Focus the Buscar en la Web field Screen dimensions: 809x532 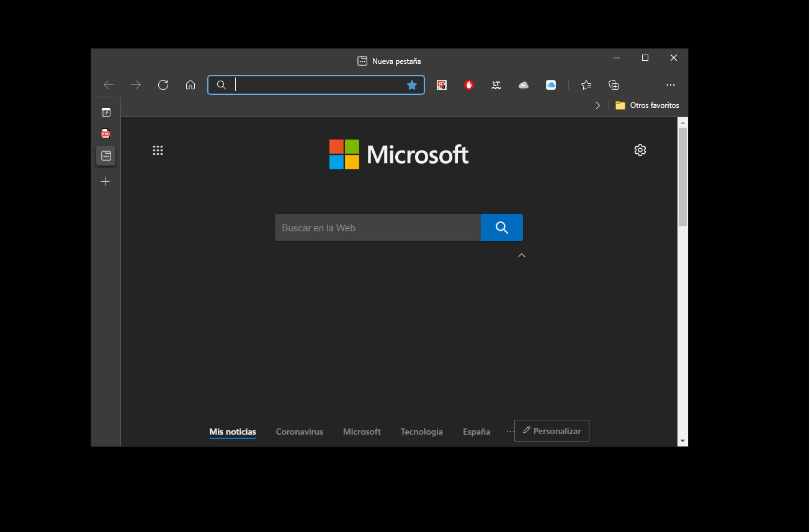378,228
